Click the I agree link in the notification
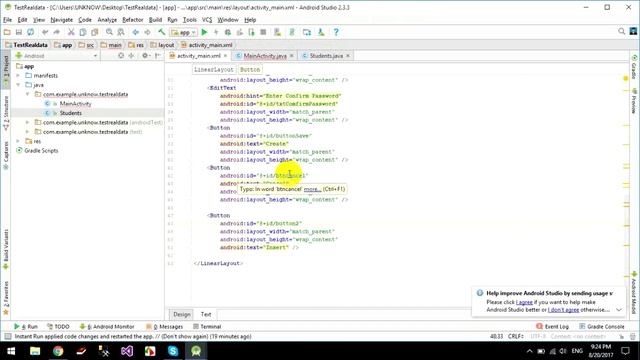This screenshot has width=640, height=360. 524,302
